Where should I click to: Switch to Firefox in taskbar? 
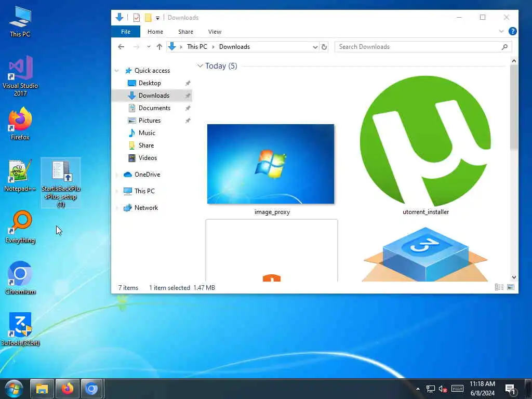point(67,389)
